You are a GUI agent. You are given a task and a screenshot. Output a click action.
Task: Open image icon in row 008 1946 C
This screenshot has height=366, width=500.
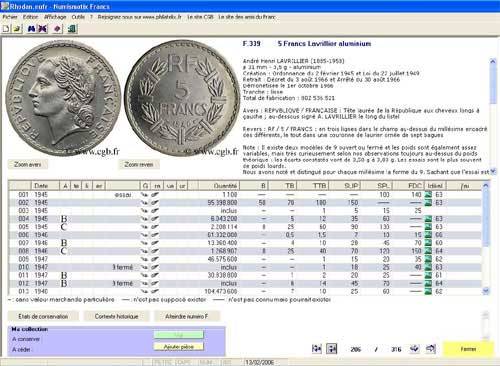(428, 251)
